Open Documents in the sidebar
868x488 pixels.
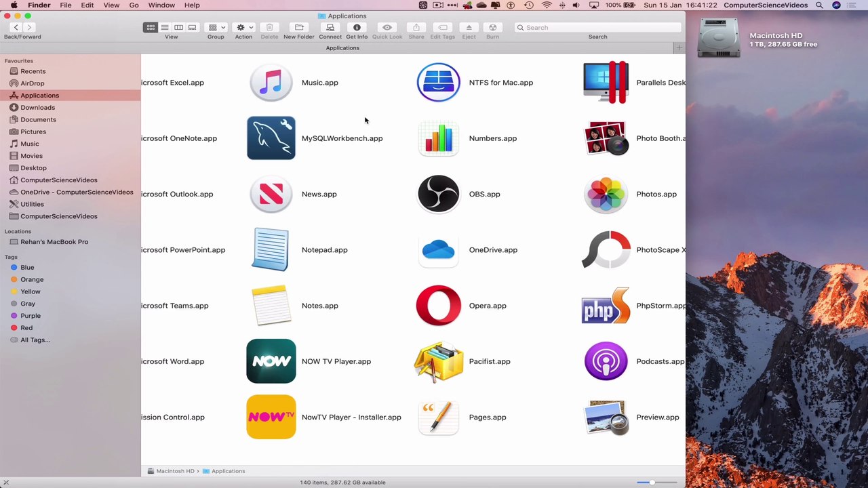click(38, 120)
